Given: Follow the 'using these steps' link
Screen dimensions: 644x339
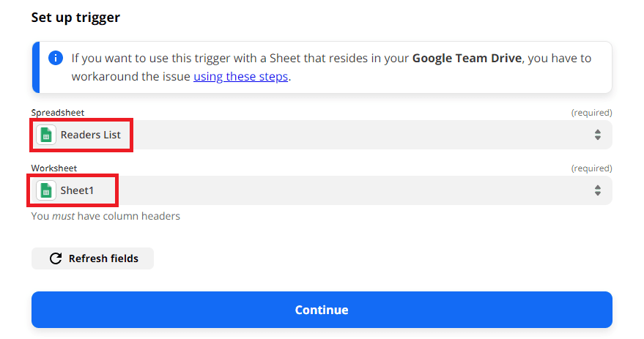Looking at the screenshot, I should click(241, 76).
